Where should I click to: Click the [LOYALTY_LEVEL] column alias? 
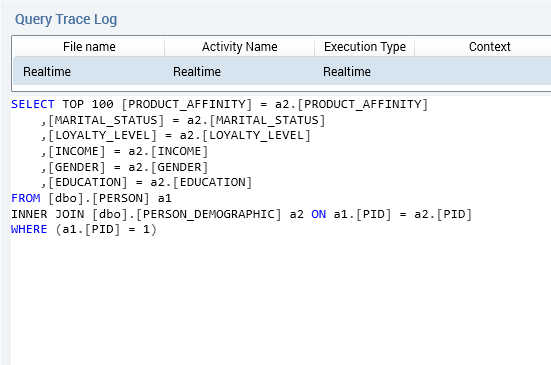click(x=102, y=136)
